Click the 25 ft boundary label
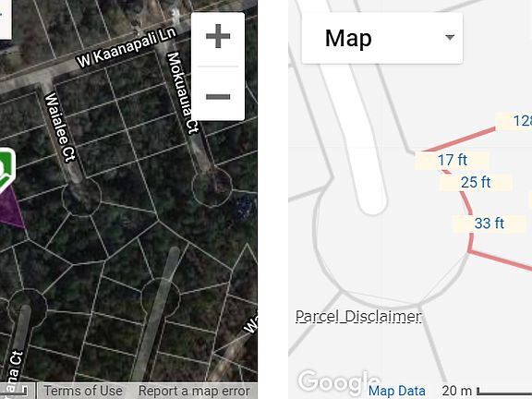Screen dimensions: 532x399 pyautogui.click(x=476, y=183)
